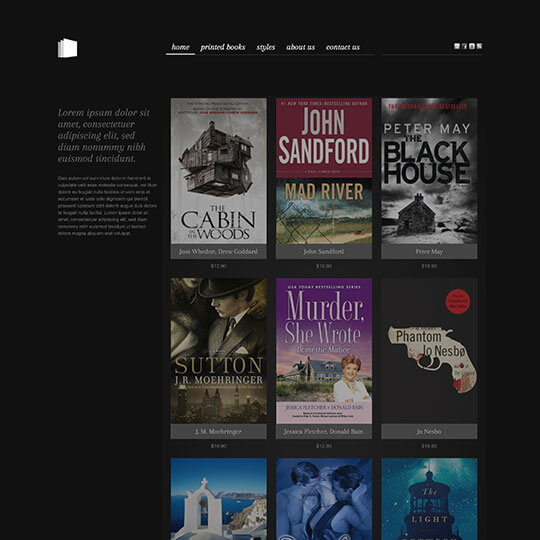Click the Peter May author label
Screen dimensions: 540x540
click(429, 252)
